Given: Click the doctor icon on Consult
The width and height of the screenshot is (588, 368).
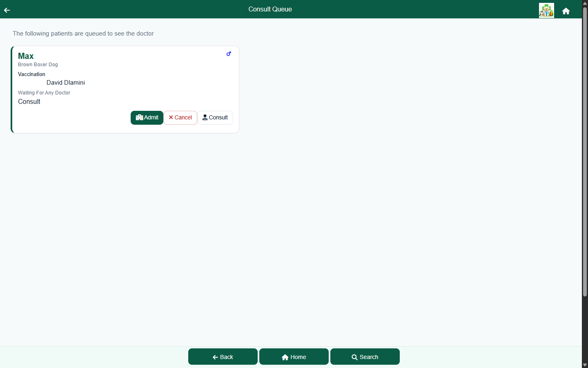Looking at the screenshot, I should (205, 117).
